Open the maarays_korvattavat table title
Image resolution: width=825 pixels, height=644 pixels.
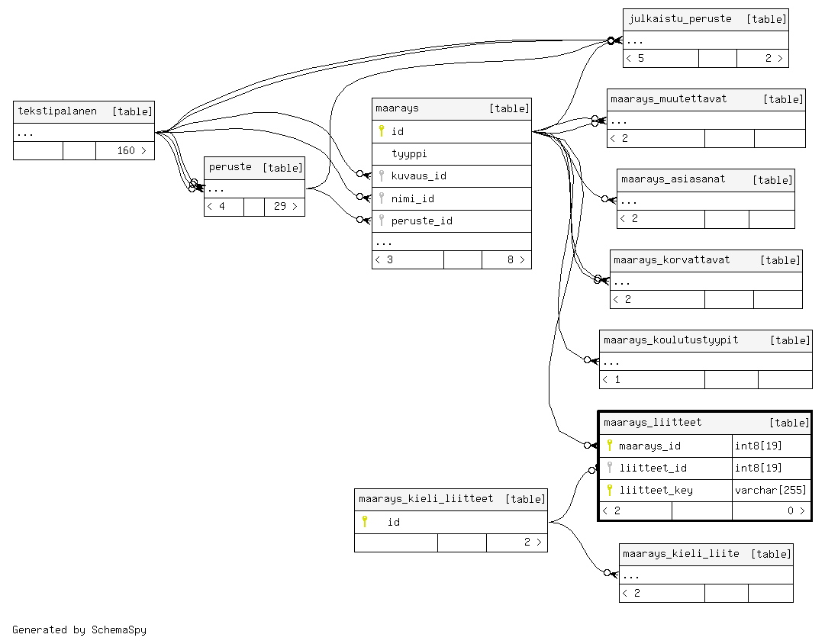[672, 260]
